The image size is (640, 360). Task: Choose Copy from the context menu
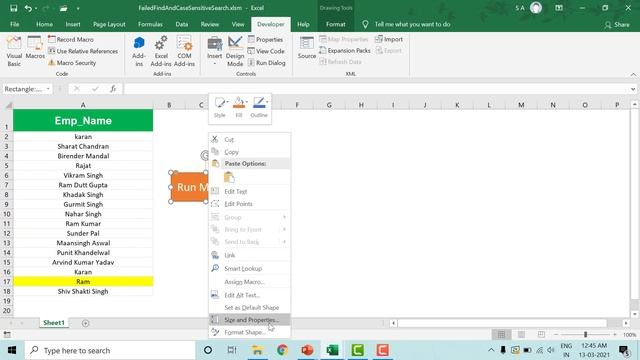click(x=249, y=152)
